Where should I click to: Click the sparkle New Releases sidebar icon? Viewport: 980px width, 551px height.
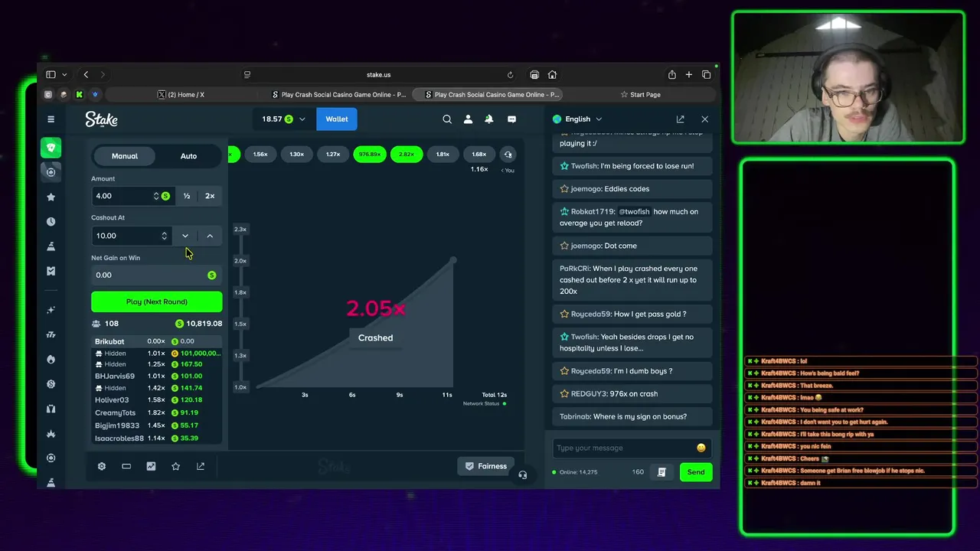(51, 310)
